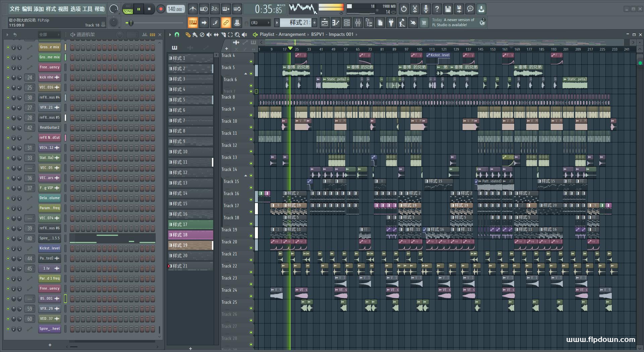Collapse the Track 5 group arrow
The width and height of the screenshot is (644, 352).
point(246,74)
